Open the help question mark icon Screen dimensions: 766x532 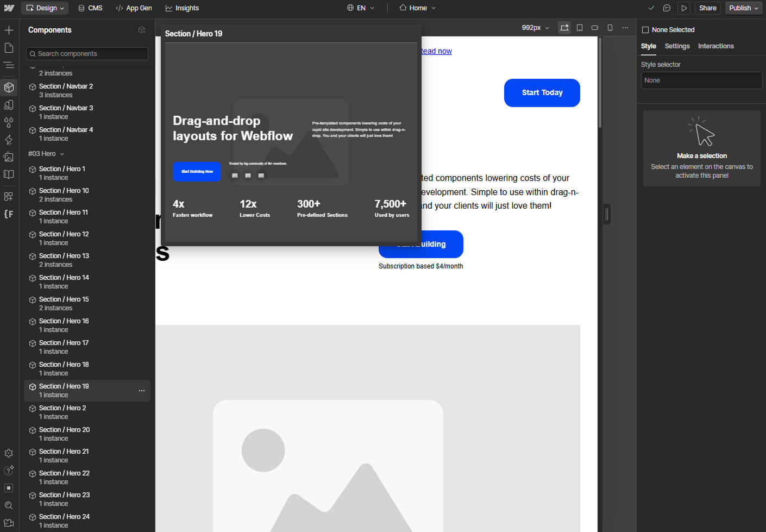tap(9, 471)
